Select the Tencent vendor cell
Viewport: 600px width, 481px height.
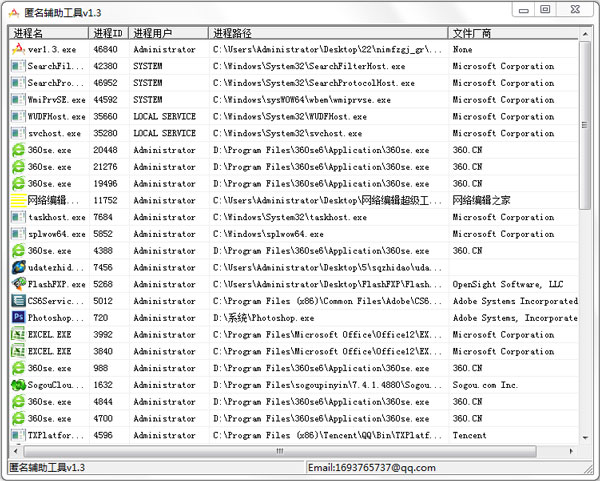470,435
